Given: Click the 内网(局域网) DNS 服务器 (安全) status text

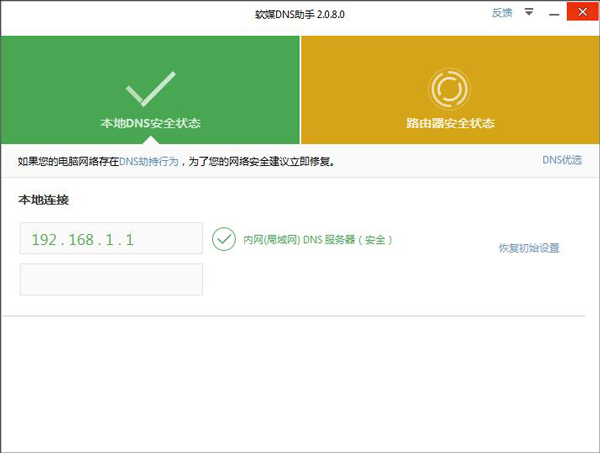Looking at the screenshot, I should [318, 240].
